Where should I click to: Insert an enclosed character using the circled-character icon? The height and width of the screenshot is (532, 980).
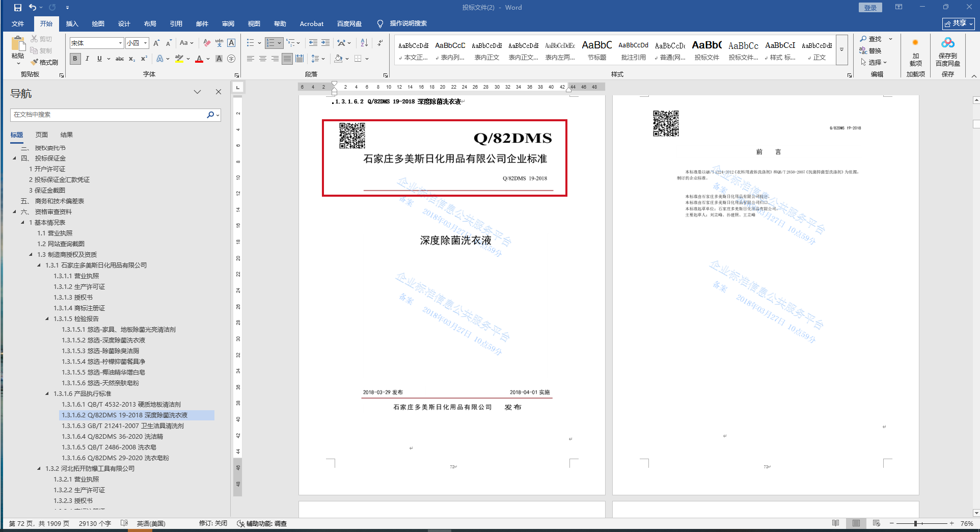click(x=231, y=59)
